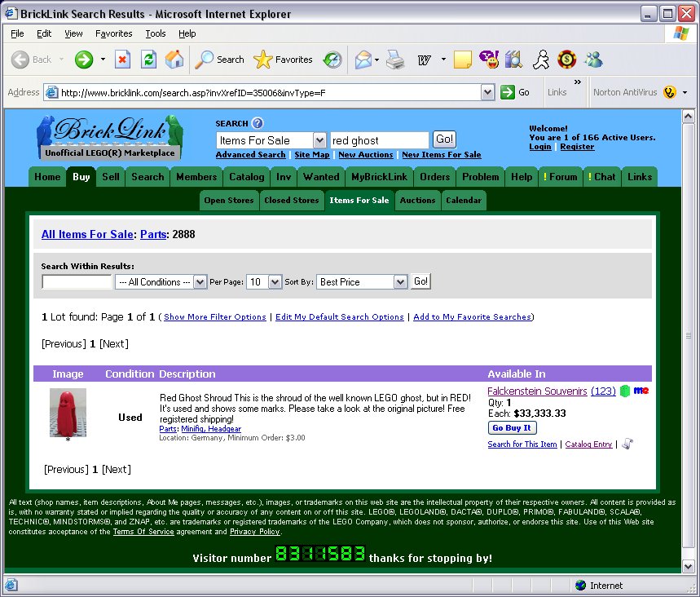Expand the address bar URL dropdown
Screen dimensions: 700x597
coord(488,92)
